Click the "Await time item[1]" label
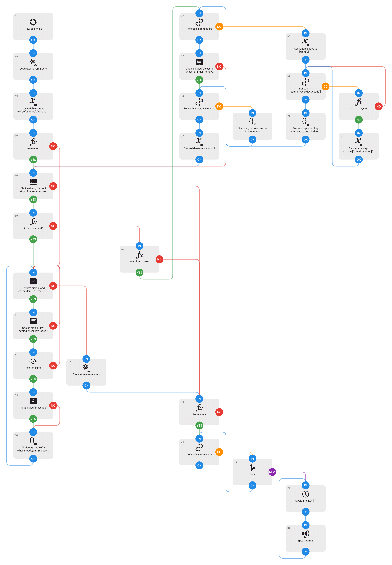The height and width of the screenshot is (565, 392). pyautogui.click(x=306, y=501)
